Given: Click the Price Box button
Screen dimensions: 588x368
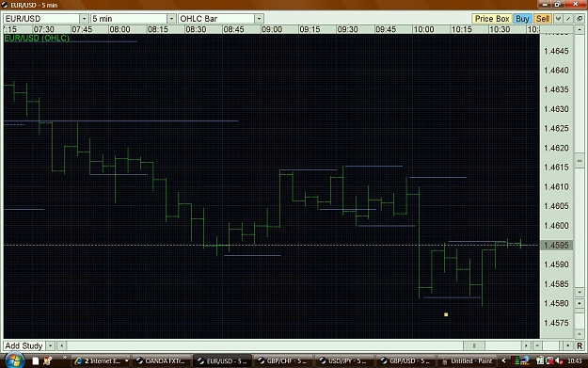Looking at the screenshot, I should [492, 19].
